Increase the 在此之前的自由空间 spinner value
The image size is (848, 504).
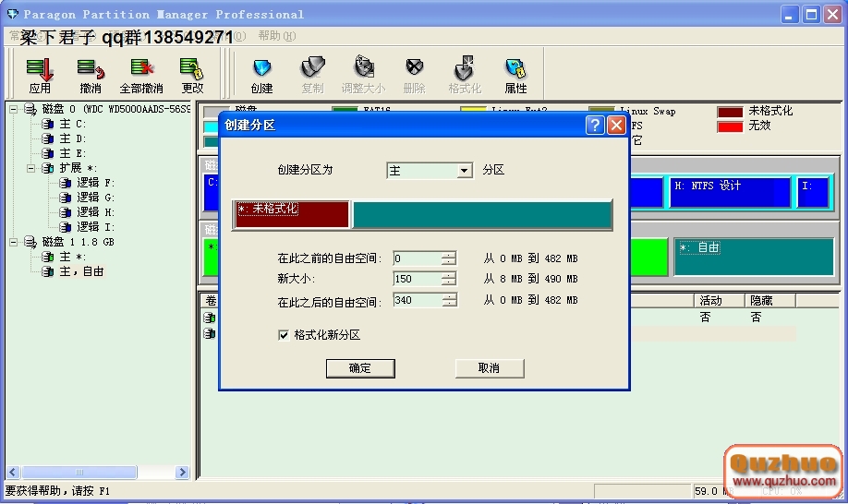coord(449,255)
